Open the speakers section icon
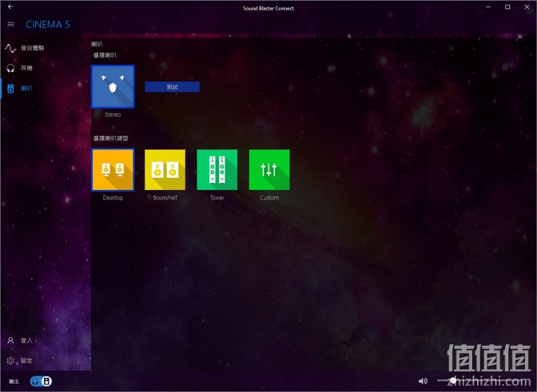Image resolution: width=537 pixels, height=392 pixels. click(x=10, y=89)
